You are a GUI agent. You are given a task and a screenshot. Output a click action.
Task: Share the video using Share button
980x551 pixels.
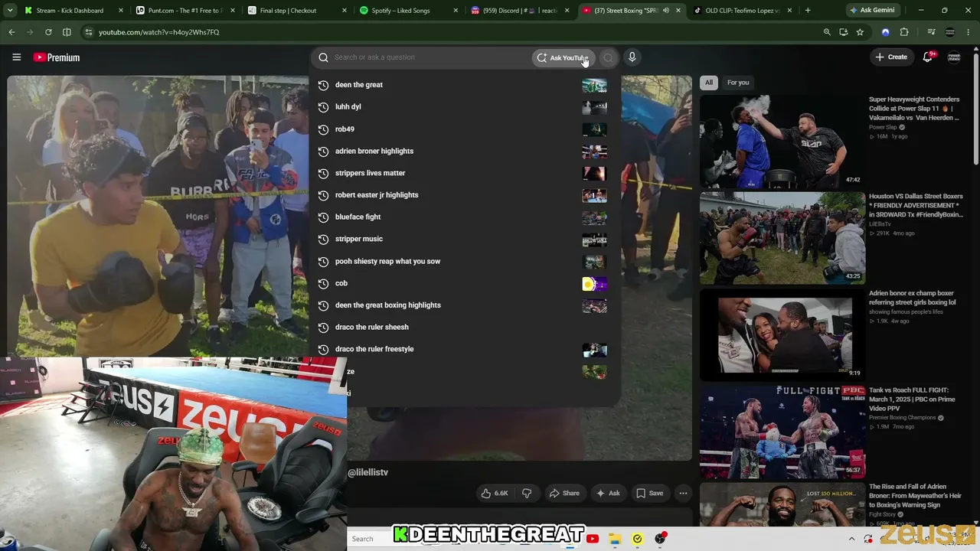(564, 494)
